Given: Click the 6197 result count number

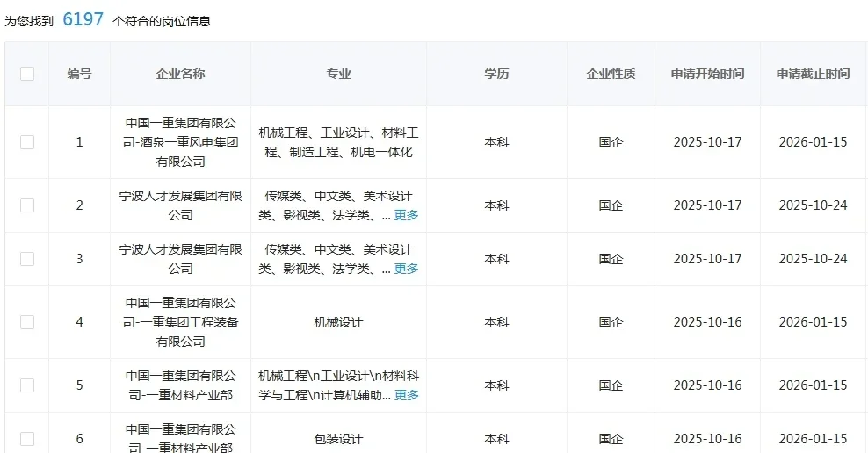Looking at the screenshot, I should [x=83, y=19].
